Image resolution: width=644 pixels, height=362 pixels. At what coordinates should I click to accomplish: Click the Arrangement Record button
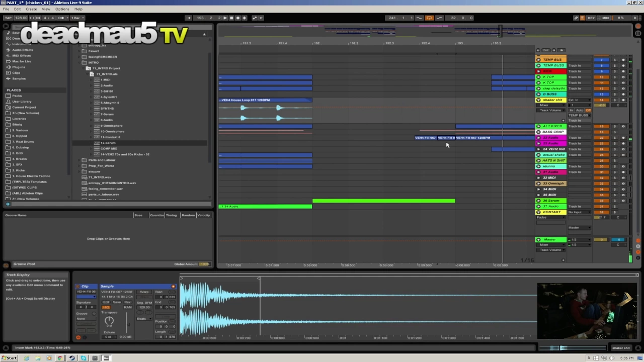pos(238,18)
